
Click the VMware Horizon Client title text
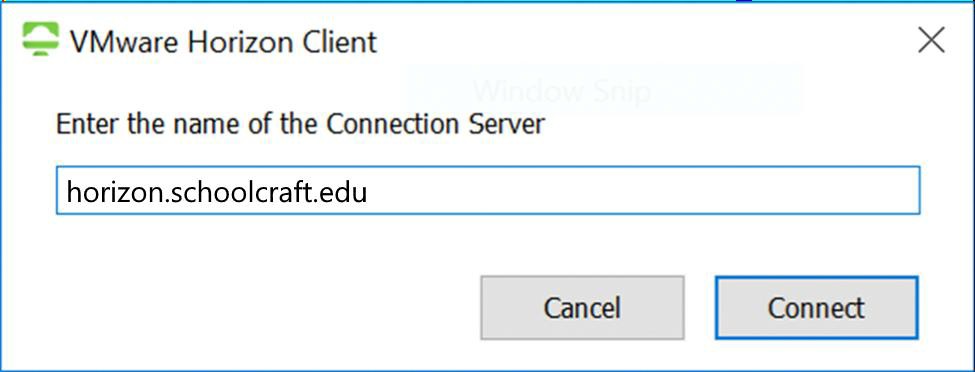tap(223, 42)
